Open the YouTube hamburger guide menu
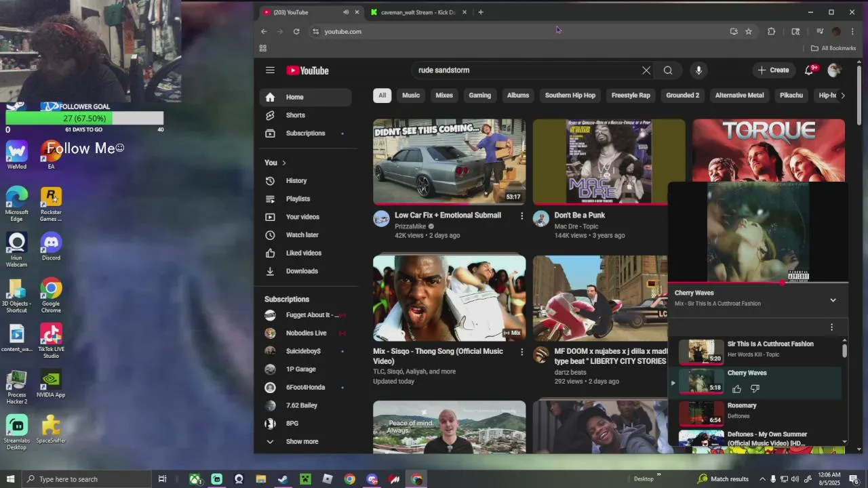 pos(270,70)
